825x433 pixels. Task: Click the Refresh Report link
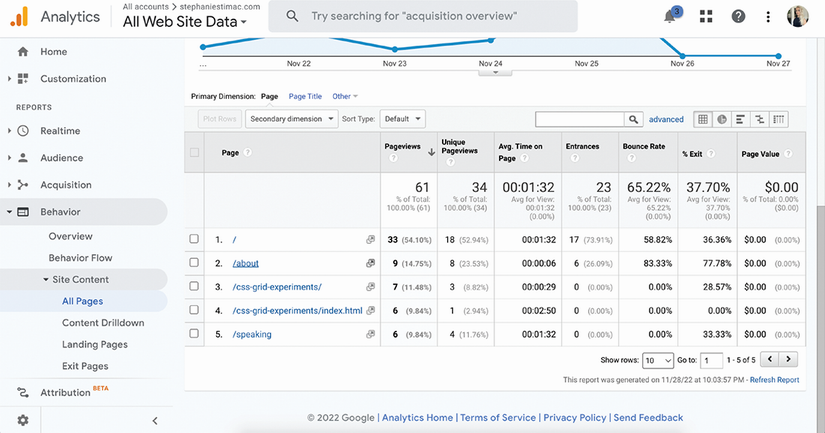[x=774, y=380]
